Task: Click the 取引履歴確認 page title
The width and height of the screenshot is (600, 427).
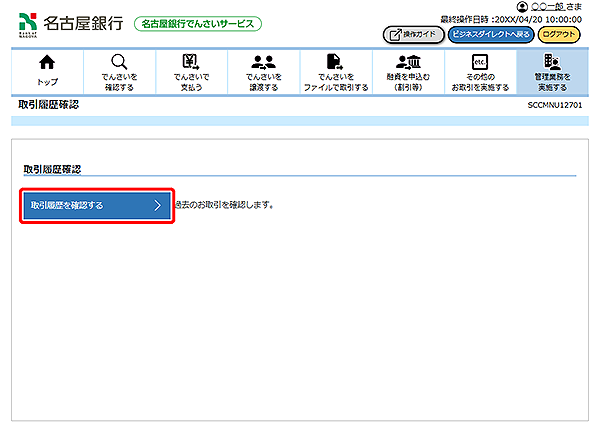Action: (48, 104)
